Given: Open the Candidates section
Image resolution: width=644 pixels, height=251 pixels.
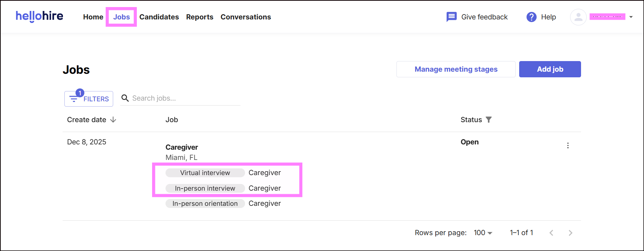Looking at the screenshot, I should pyautogui.click(x=159, y=17).
